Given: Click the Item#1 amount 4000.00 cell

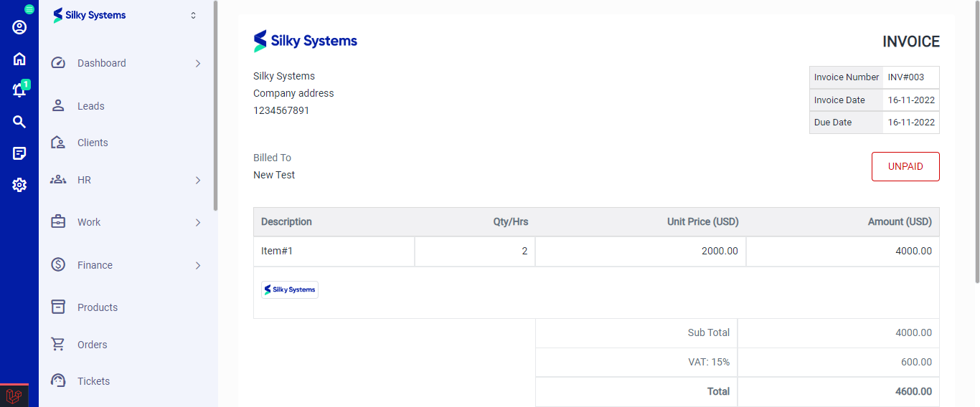Looking at the screenshot, I should [843, 252].
